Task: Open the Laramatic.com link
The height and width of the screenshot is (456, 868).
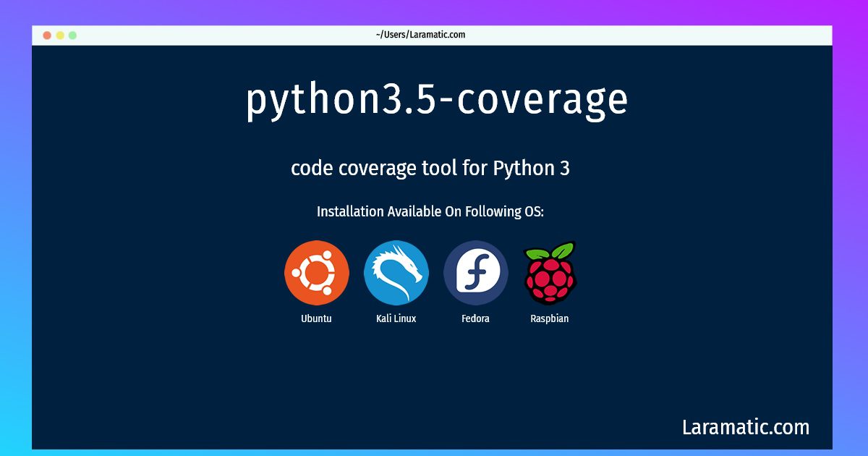Action: (x=746, y=427)
